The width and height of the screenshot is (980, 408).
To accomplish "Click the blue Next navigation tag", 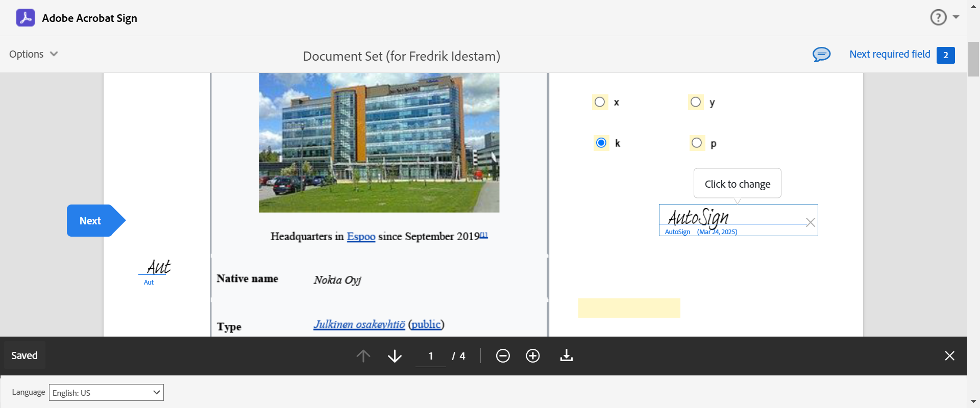I will click(96, 221).
